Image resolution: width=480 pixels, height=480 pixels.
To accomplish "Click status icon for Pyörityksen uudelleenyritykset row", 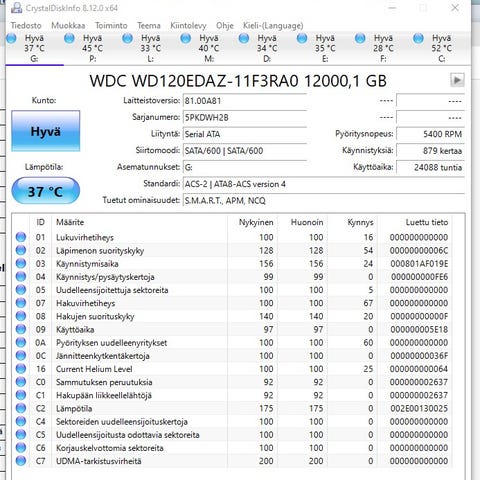I will (21, 342).
